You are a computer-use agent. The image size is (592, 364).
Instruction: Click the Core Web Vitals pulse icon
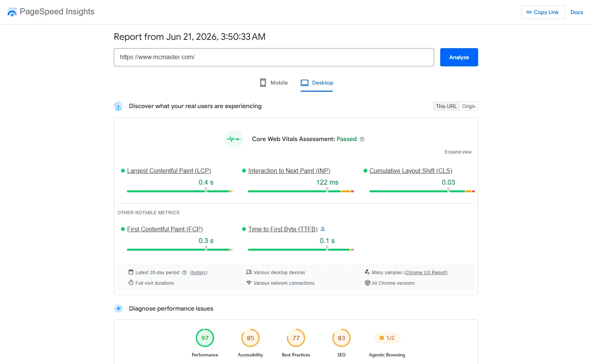(x=234, y=139)
